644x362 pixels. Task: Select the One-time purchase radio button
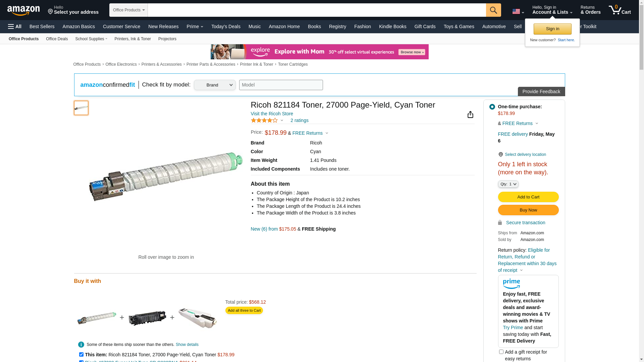tap(492, 107)
